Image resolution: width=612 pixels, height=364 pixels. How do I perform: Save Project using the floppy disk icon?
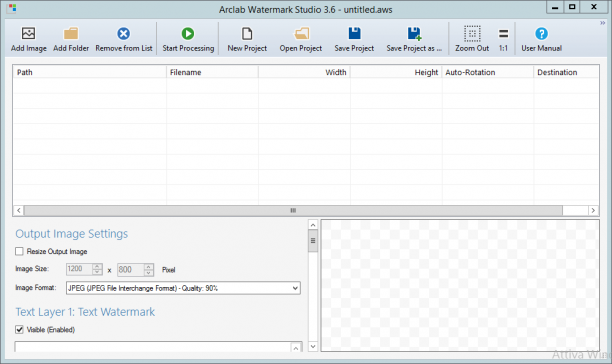pyautogui.click(x=354, y=34)
